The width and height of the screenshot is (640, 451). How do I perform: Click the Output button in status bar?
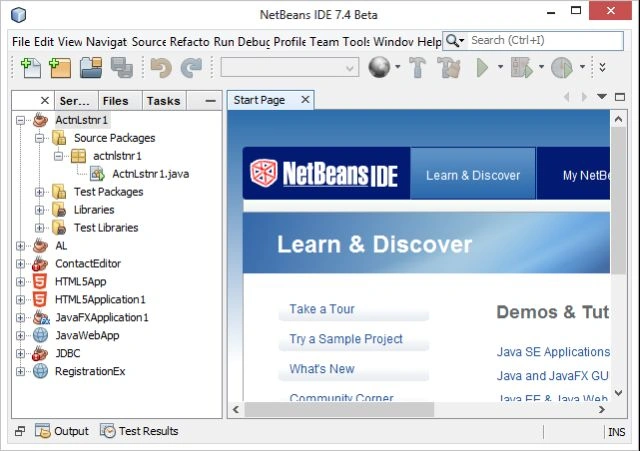[x=62, y=431]
